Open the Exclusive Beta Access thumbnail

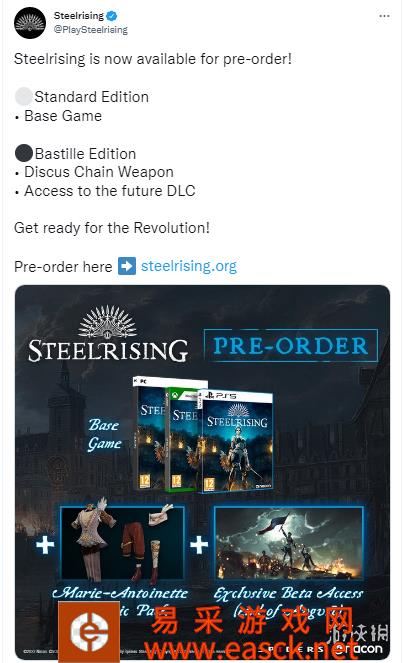pyautogui.click(x=289, y=543)
